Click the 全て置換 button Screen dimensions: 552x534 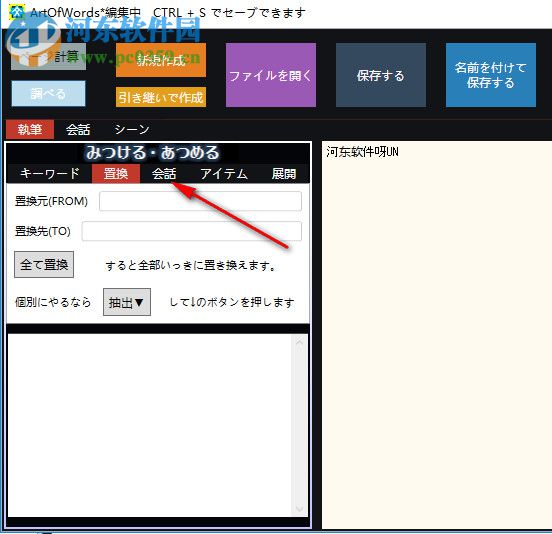pos(44,264)
